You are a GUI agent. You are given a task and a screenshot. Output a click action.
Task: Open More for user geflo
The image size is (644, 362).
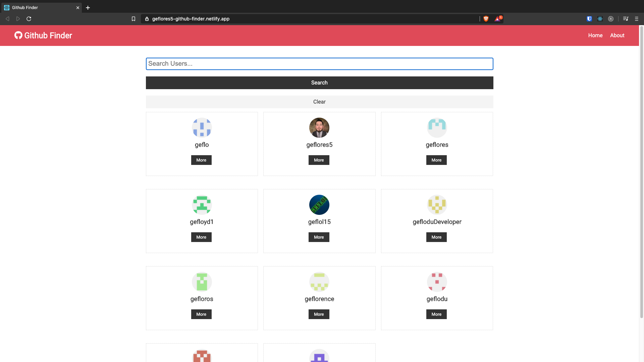coord(201,160)
